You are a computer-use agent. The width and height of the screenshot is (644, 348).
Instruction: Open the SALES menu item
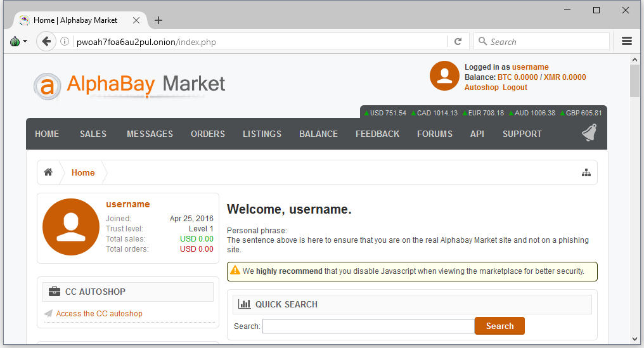coord(93,134)
